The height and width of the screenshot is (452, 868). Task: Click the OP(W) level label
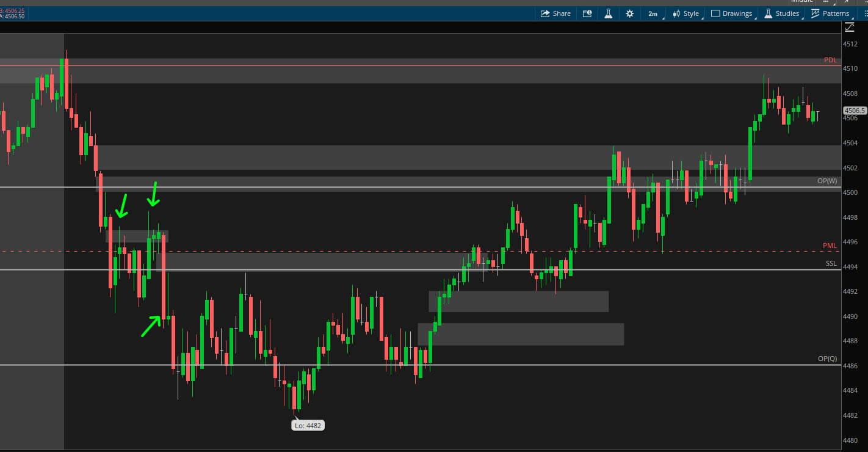pos(827,181)
